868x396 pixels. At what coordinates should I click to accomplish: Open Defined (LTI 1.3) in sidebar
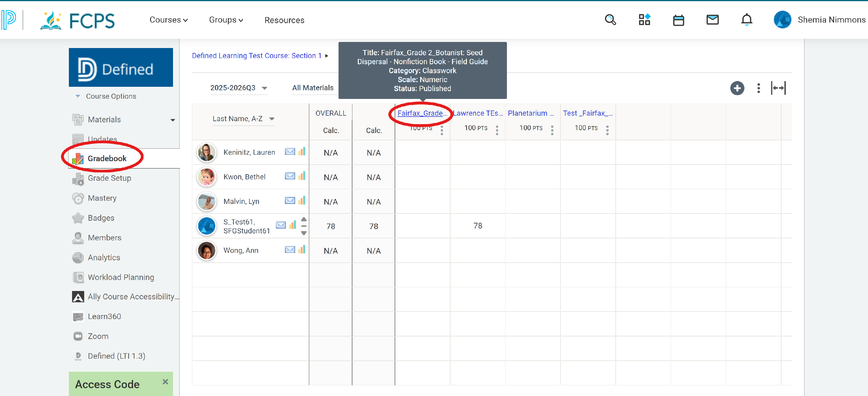pos(116,356)
